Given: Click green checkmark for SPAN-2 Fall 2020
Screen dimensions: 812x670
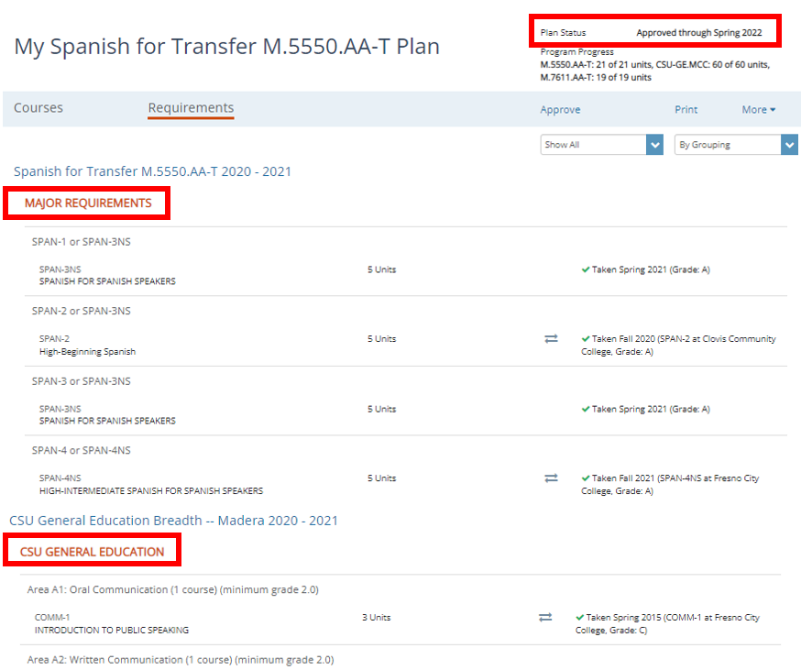Looking at the screenshot, I should [x=586, y=339].
